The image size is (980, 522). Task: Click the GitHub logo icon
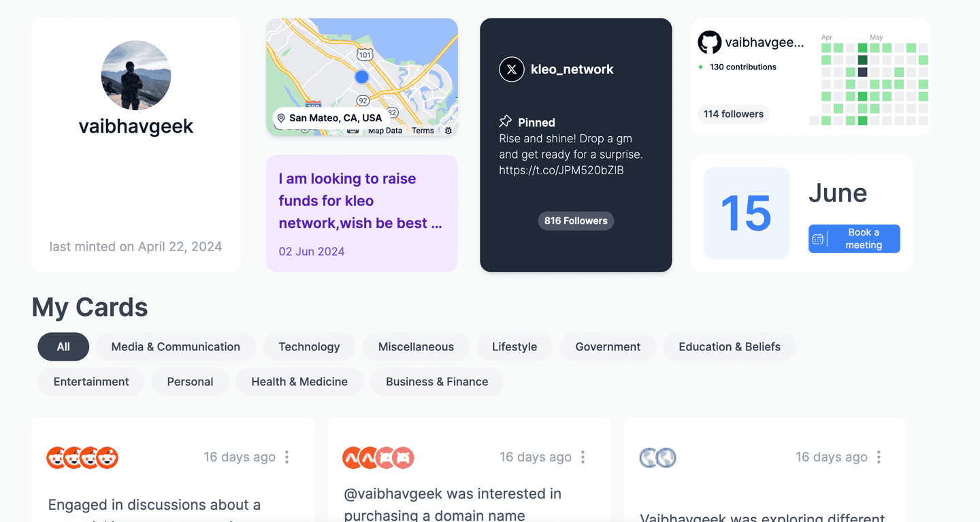click(710, 42)
